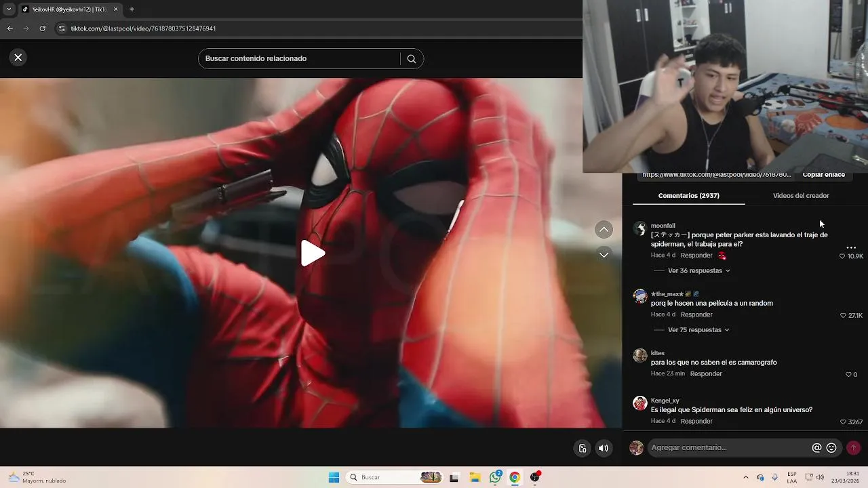Open the emoji picker in comment box
This screenshot has height=488, width=868.
pos(831,448)
